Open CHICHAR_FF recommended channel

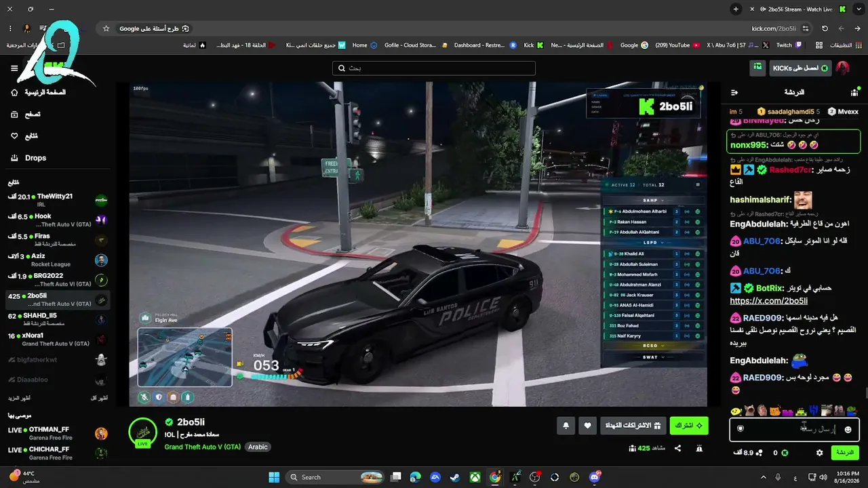tap(58, 453)
